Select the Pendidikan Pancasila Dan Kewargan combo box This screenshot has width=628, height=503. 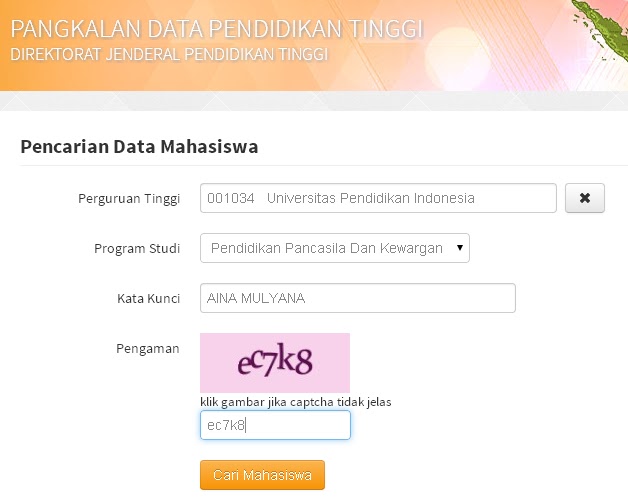click(335, 248)
